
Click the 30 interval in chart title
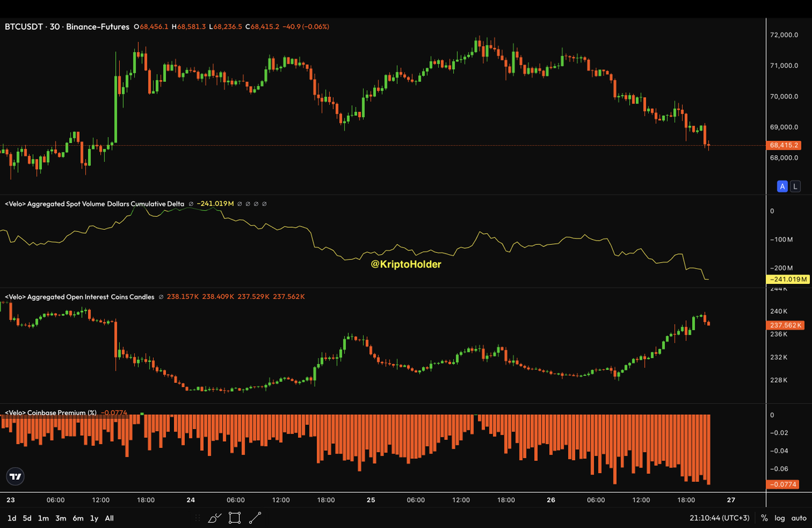[54, 26]
